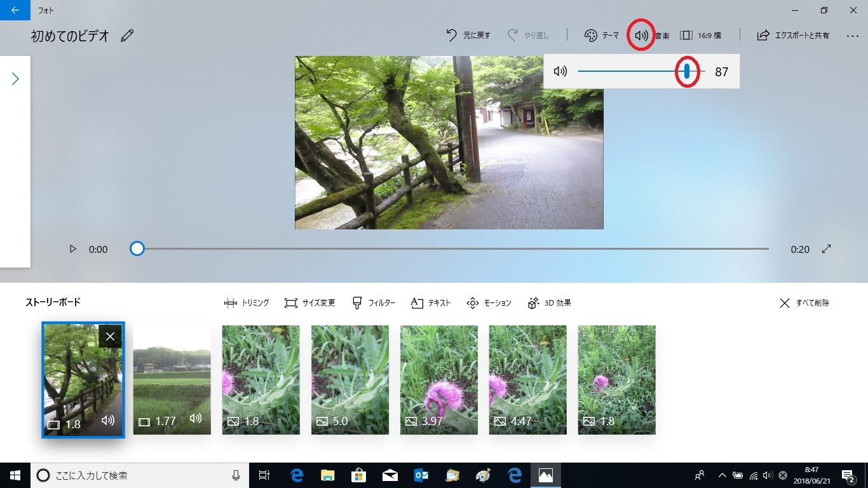Open Microsoft Store from the taskbar
Screen dimensions: 868x488
tap(358, 475)
